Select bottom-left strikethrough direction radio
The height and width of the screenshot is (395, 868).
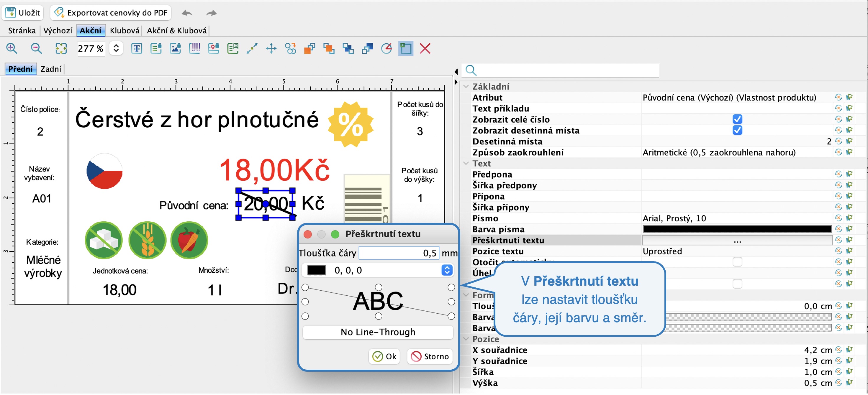click(305, 317)
